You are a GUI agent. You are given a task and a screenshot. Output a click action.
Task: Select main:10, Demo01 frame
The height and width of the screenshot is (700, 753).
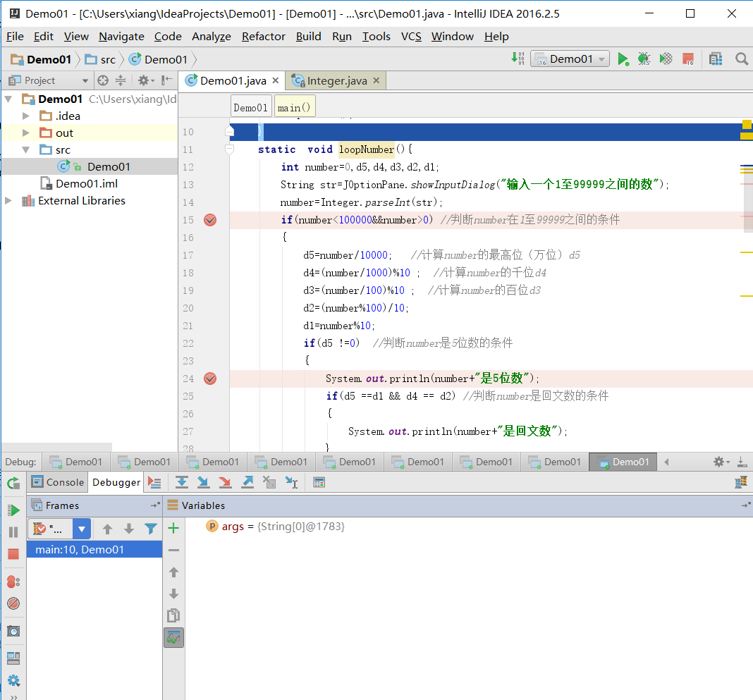(94, 549)
